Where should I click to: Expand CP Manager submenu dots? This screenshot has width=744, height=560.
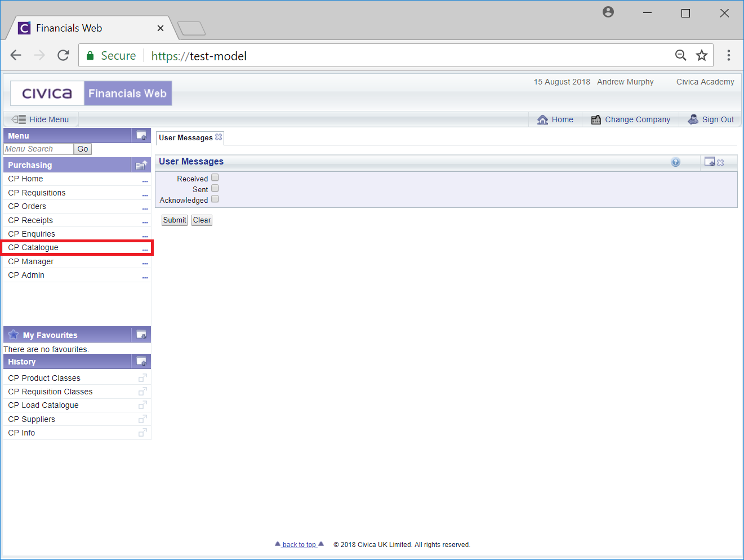point(145,264)
